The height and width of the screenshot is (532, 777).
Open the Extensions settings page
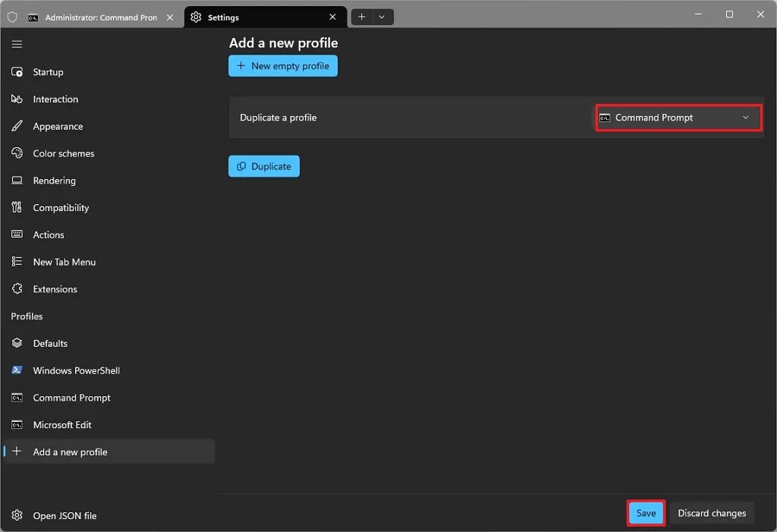(55, 289)
